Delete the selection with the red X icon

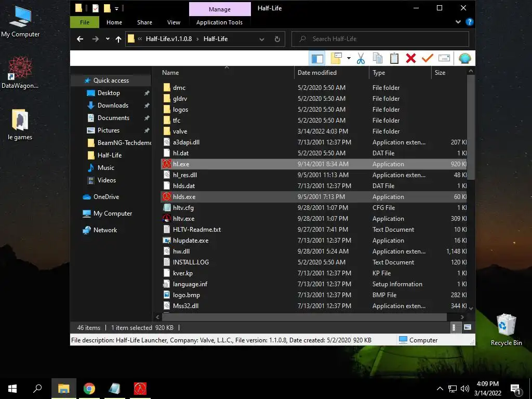tap(411, 58)
